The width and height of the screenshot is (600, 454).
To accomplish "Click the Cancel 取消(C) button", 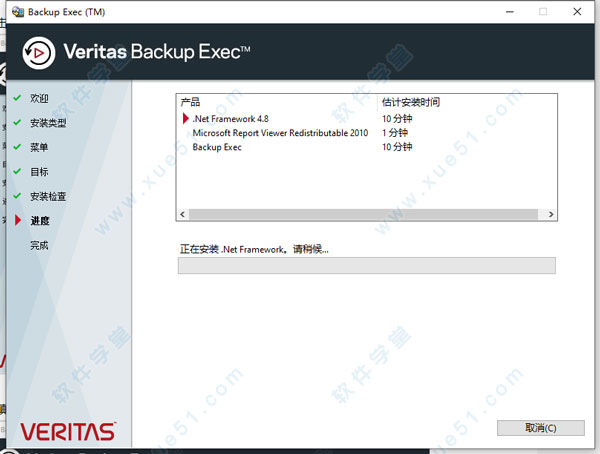I will 540,428.
